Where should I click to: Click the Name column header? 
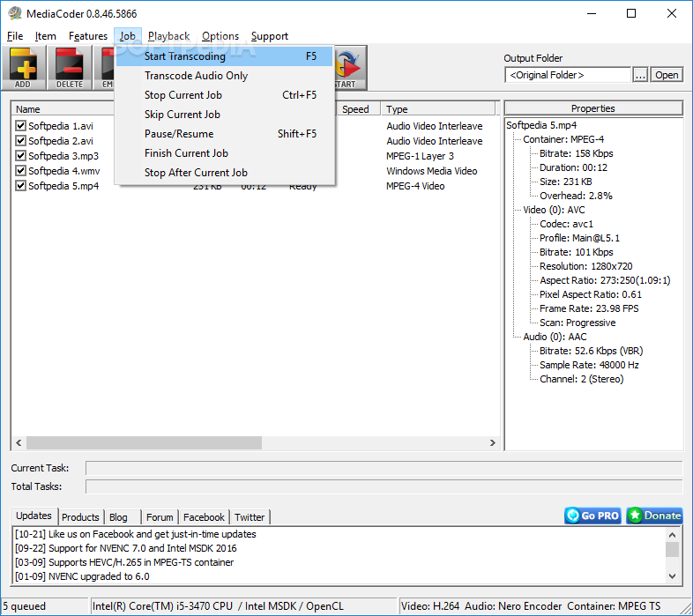(63, 109)
